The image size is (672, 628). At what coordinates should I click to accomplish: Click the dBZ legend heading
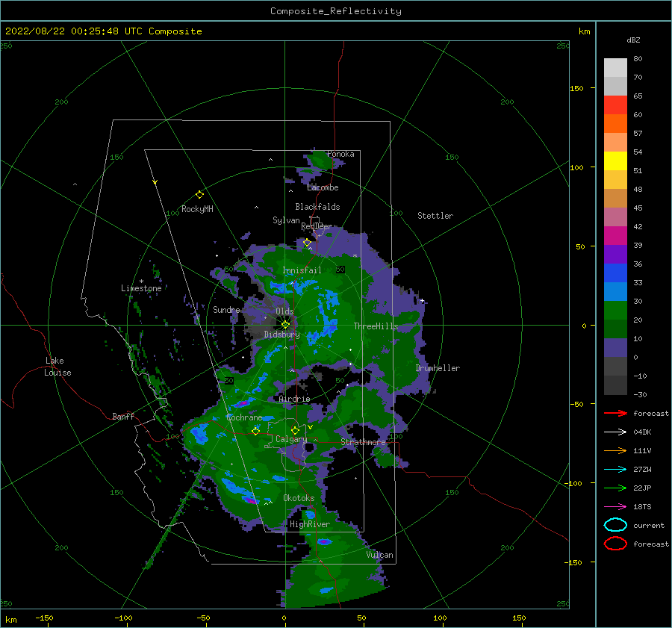[633, 40]
